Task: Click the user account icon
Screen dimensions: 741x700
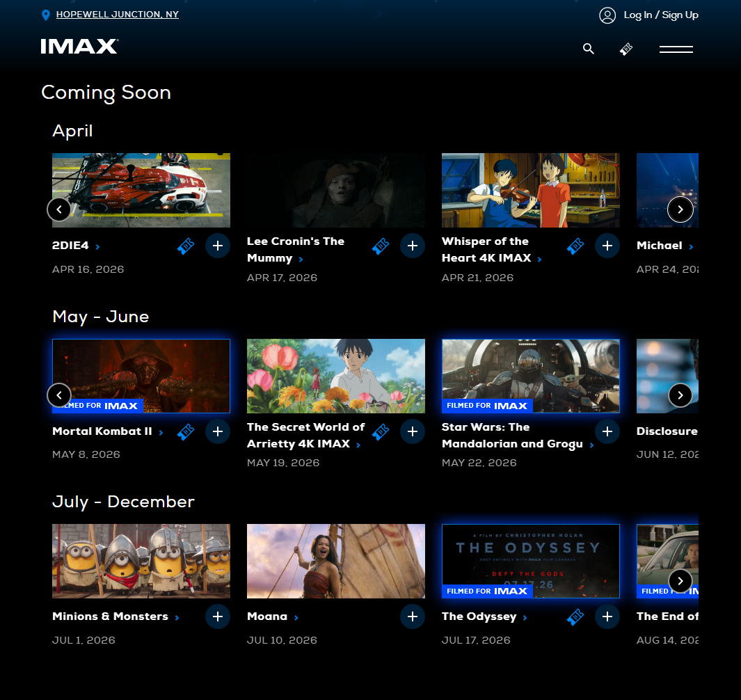Action: tap(607, 15)
